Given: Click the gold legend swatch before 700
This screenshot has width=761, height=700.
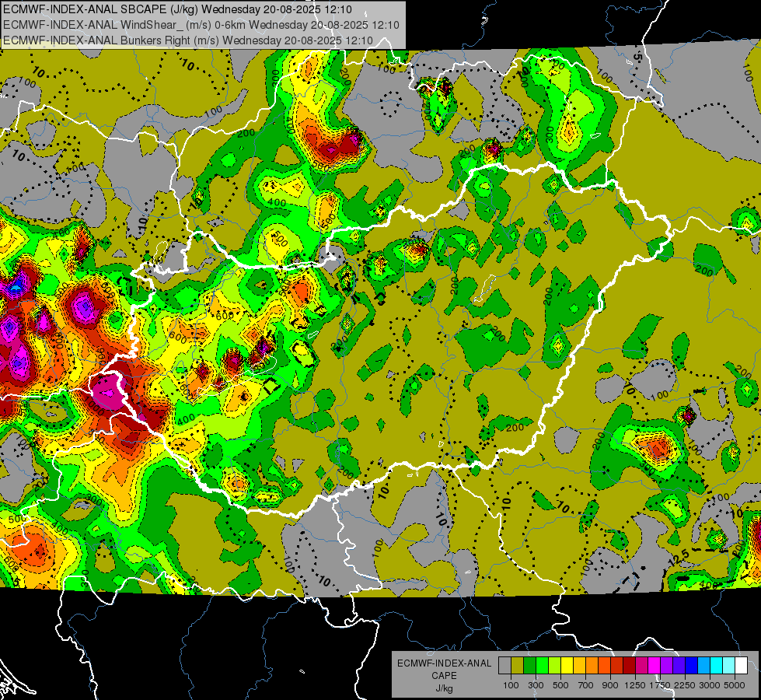Looking at the screenshot, I should pos(579,665).
